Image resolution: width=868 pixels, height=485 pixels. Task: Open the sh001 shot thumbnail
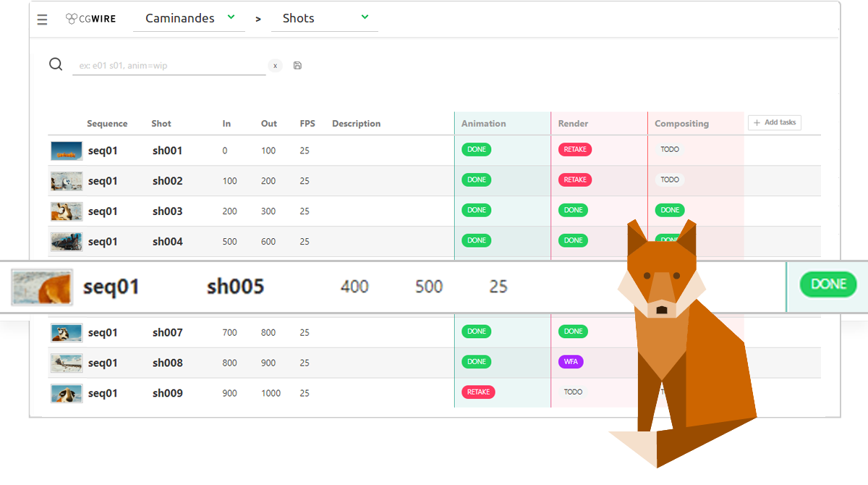pos(67,151)
